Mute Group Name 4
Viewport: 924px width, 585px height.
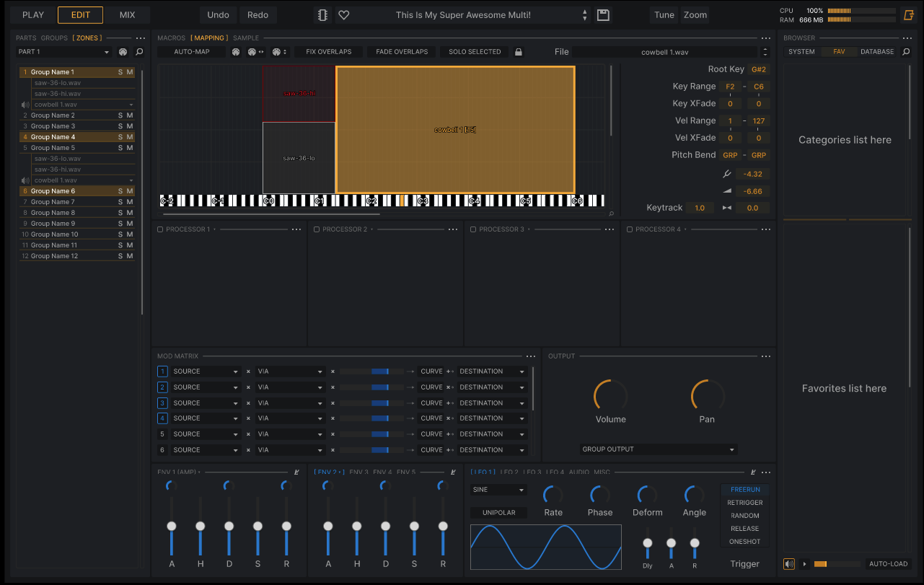130,137
